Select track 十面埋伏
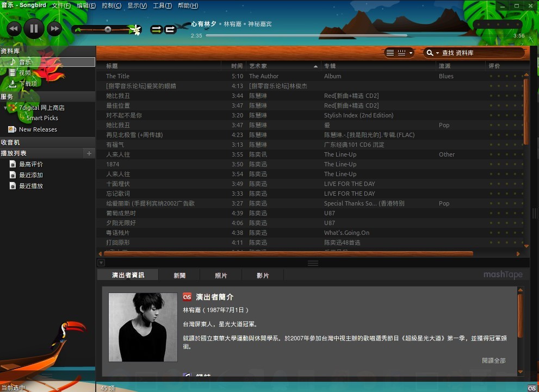 [x=118, y=184]
